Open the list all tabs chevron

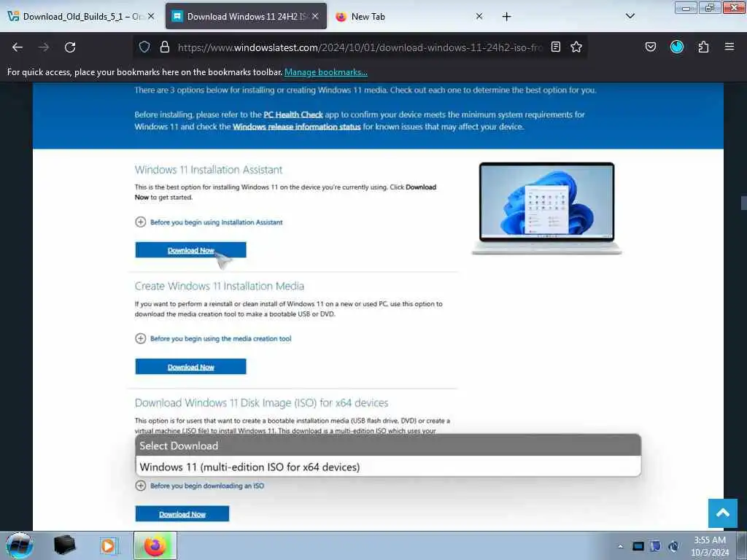click(630, 16)
